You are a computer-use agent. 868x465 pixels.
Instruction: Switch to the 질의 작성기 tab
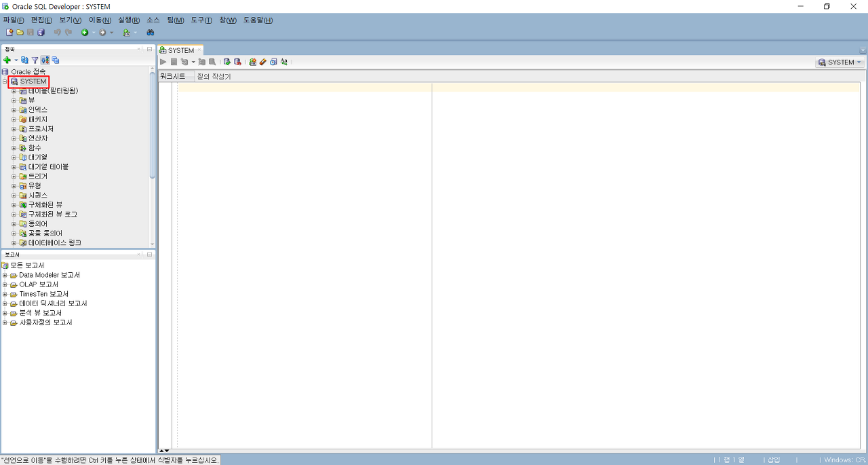pos(214,77)
